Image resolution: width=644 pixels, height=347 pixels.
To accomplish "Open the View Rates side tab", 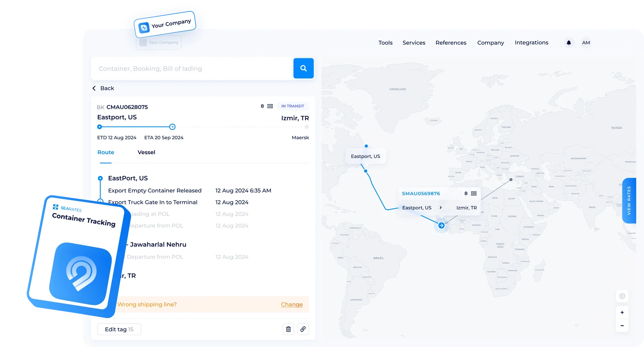I will pyautogui.click(x=629, y=200).
